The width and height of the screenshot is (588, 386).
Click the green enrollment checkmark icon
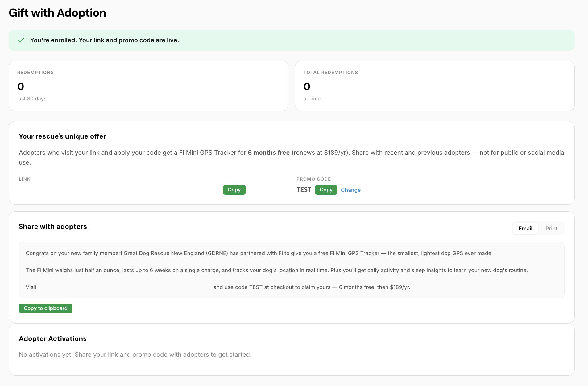pos(21,40)
